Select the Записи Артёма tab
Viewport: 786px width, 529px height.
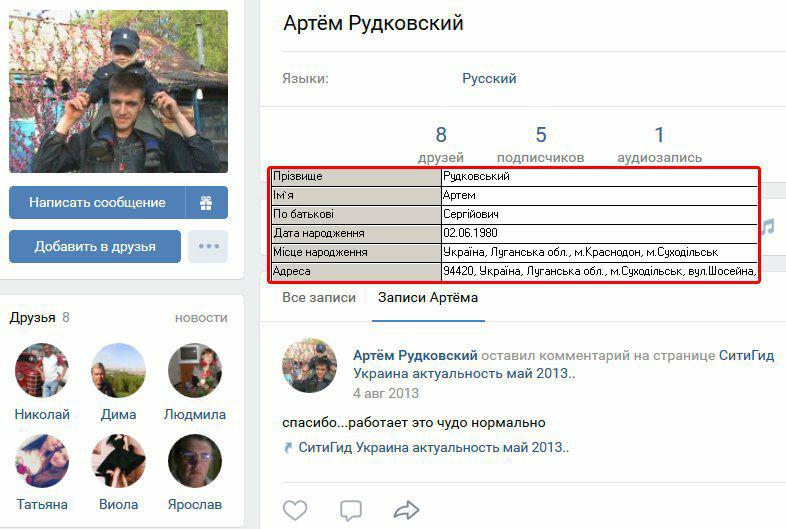click(428, 297)
